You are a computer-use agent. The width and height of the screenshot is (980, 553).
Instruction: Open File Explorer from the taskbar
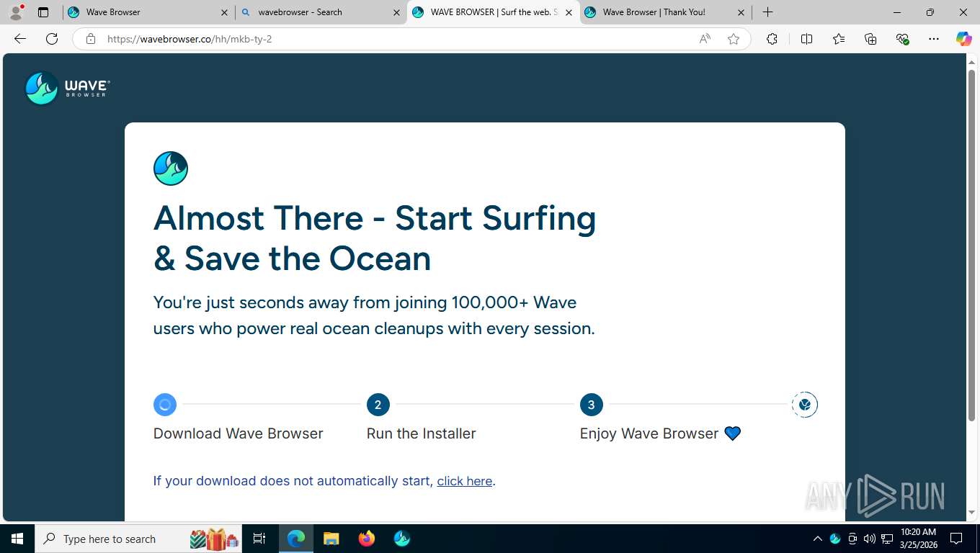pos(331,539)
